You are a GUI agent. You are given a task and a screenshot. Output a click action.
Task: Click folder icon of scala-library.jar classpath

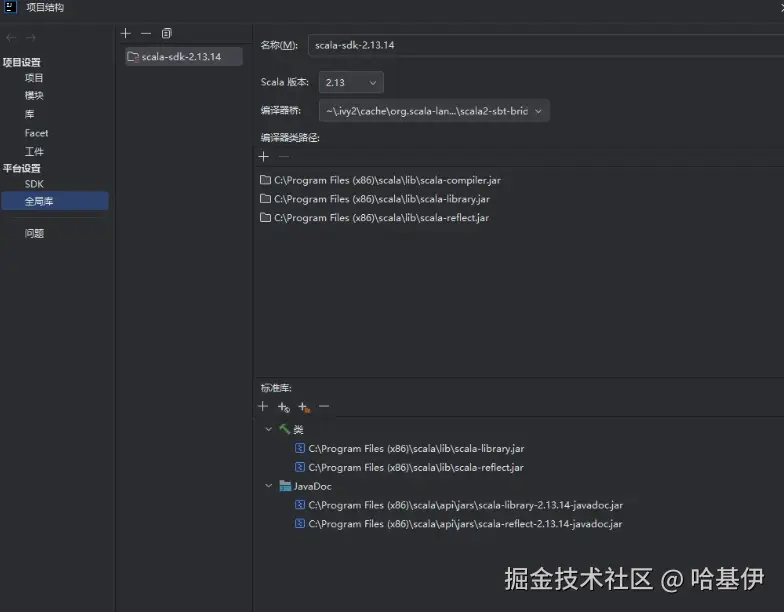pos(266,199)
